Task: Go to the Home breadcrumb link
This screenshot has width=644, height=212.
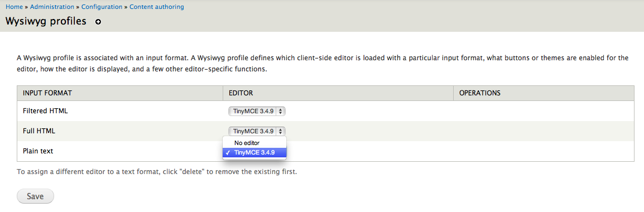Action: point(14,7)
